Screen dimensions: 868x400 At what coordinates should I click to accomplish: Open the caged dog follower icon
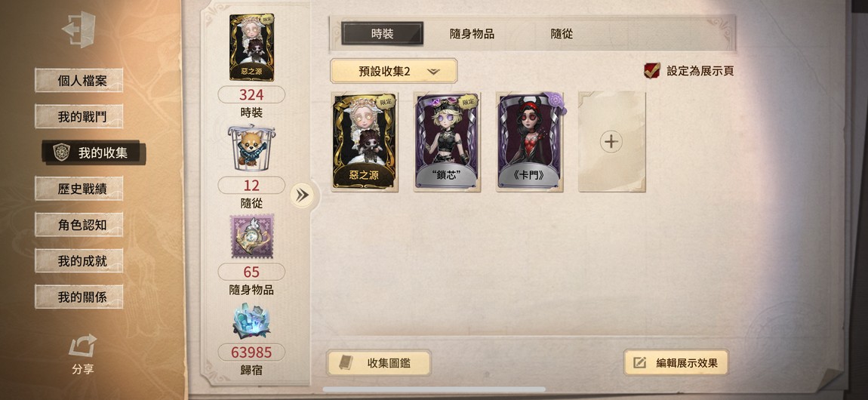(251, 148)
